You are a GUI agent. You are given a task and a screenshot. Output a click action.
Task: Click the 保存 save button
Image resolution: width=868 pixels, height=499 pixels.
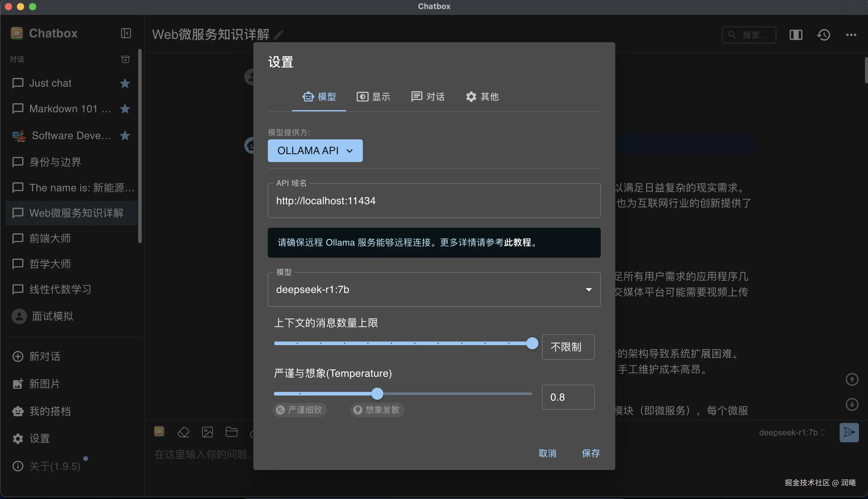(591, 453)
